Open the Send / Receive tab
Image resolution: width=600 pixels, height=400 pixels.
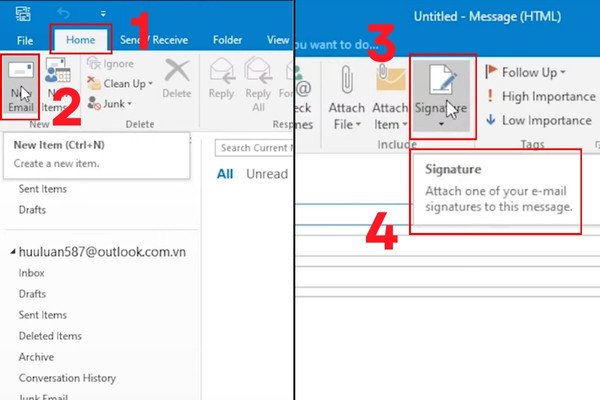click(x=154, y=40)
